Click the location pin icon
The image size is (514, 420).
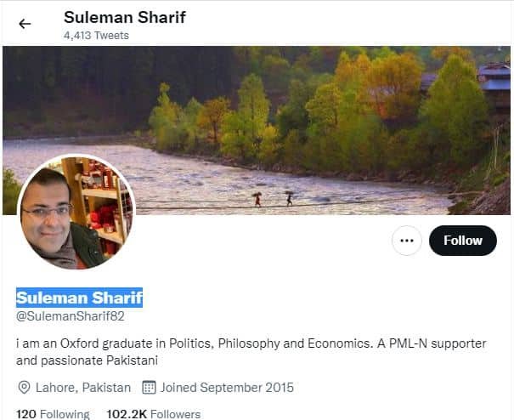pos(24,388)
